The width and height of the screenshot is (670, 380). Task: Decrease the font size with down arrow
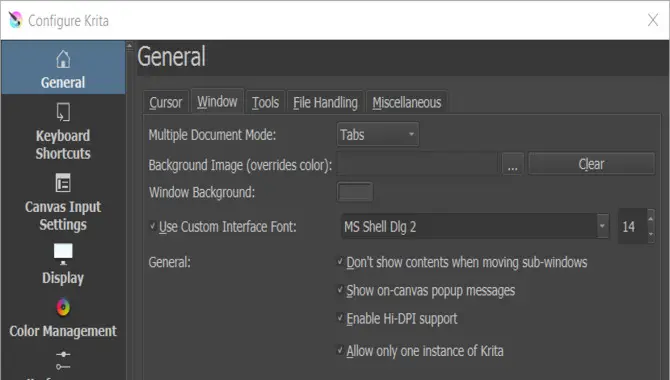point(651,234)
